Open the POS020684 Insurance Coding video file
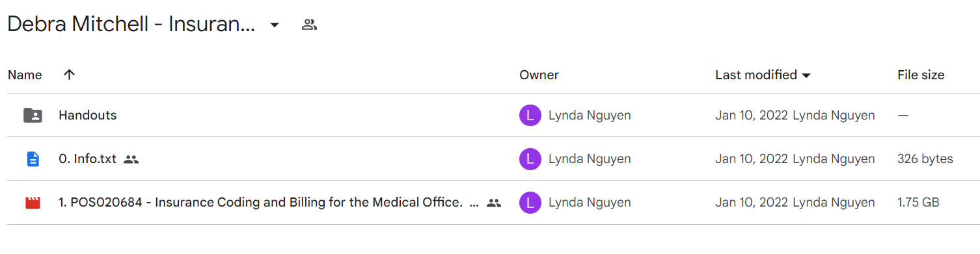980x254 pixels. click(260, 203)
